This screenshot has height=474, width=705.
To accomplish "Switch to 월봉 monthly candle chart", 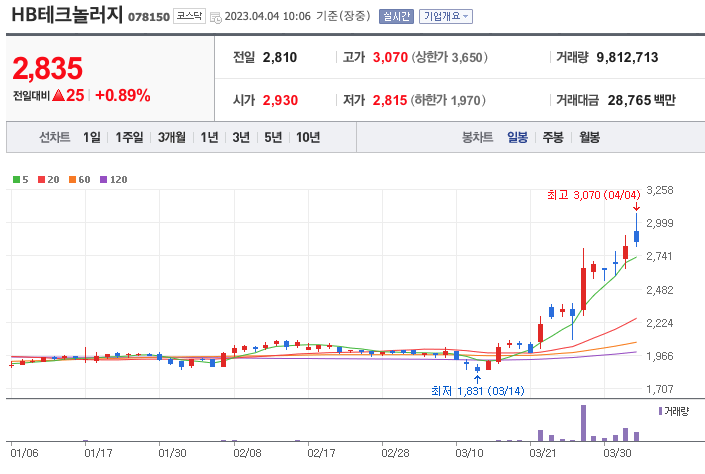I will tap(589, 137).
